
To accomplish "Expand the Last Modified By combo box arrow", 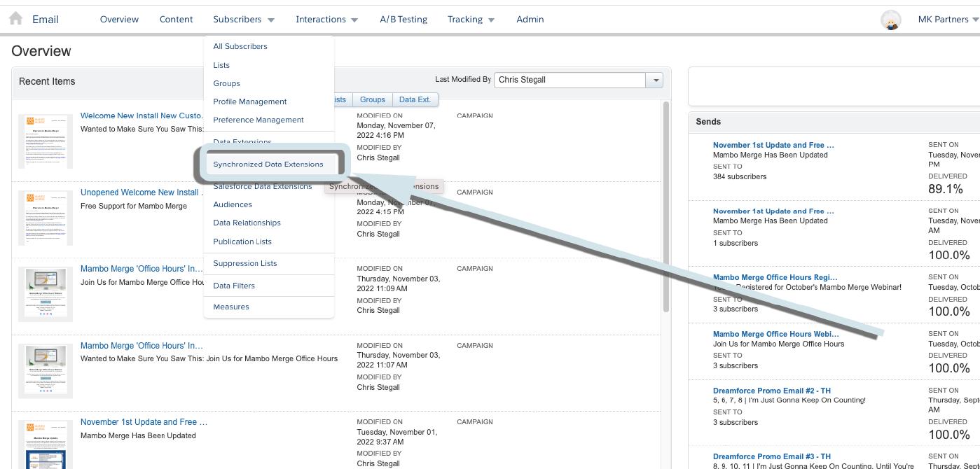I will [x=656, y=80].
